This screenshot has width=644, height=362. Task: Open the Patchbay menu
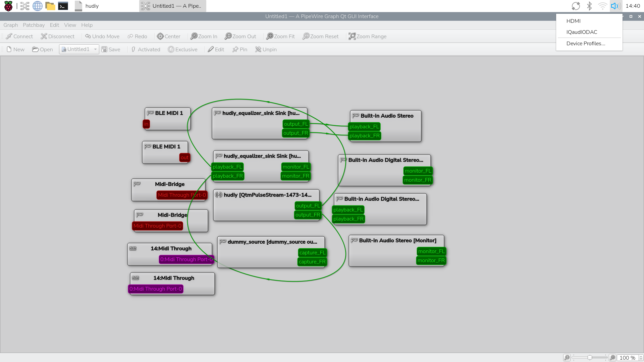(x=34, y=25)
